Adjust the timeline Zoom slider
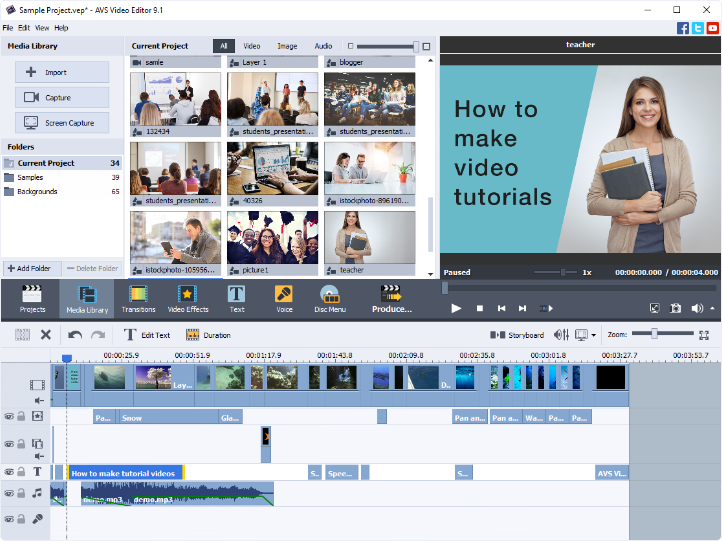This screenshot has height=541, width=722. point(654,334)
